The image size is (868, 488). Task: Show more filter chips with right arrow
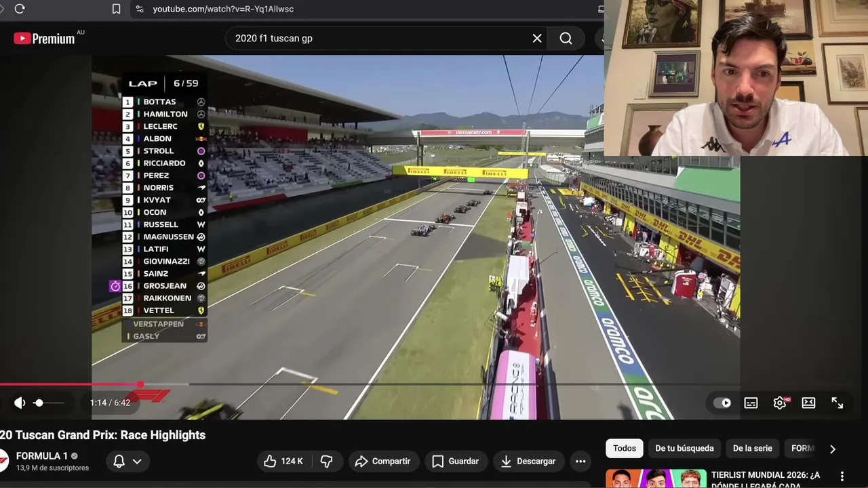833,448
